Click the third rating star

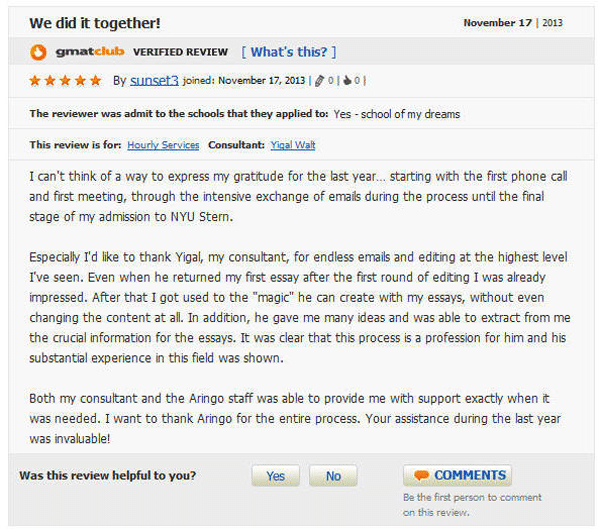65,80
